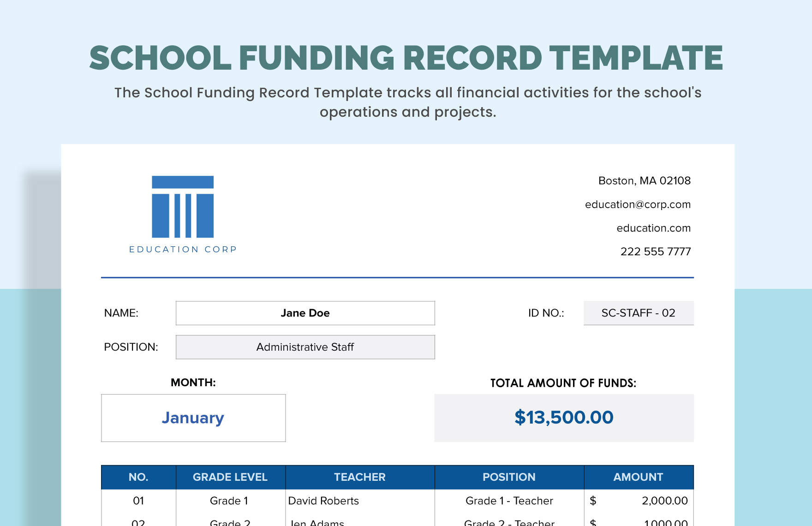812x526 pixels.
Task: Click the phone number 222 555 7777
Action: pyautogui.click(x=655, y=251)
